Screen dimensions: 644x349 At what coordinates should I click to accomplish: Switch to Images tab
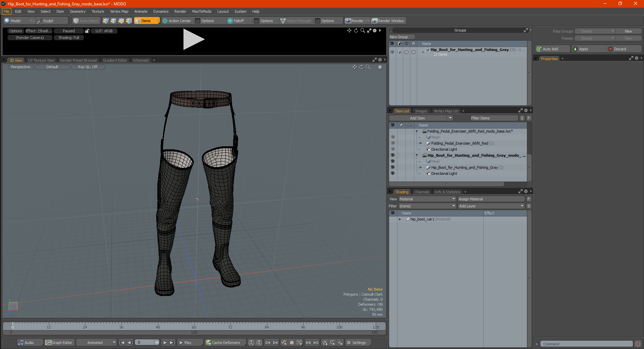point(421,111)
